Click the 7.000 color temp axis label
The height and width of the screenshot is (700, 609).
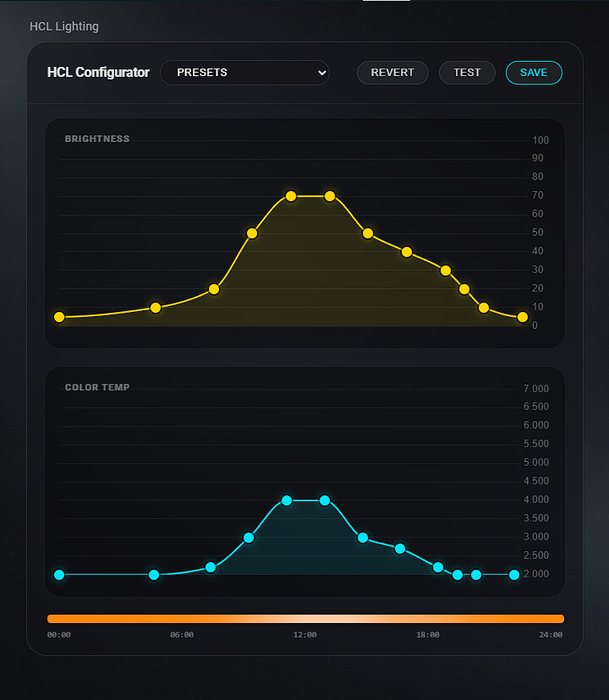tap(535, 389)
